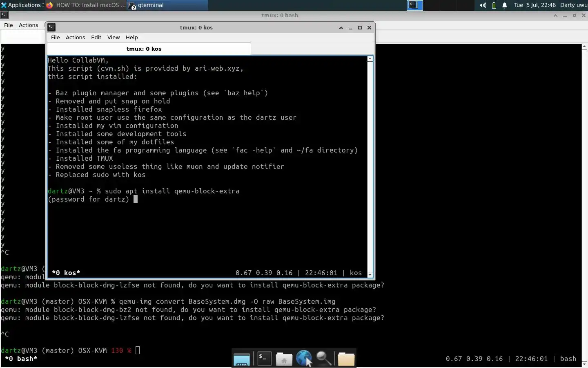The width and height of the screenshot is (588, 368).
Task: Click 'qemu-img convert BaseSystem.dmg' command line
Action: pos(227,301)
